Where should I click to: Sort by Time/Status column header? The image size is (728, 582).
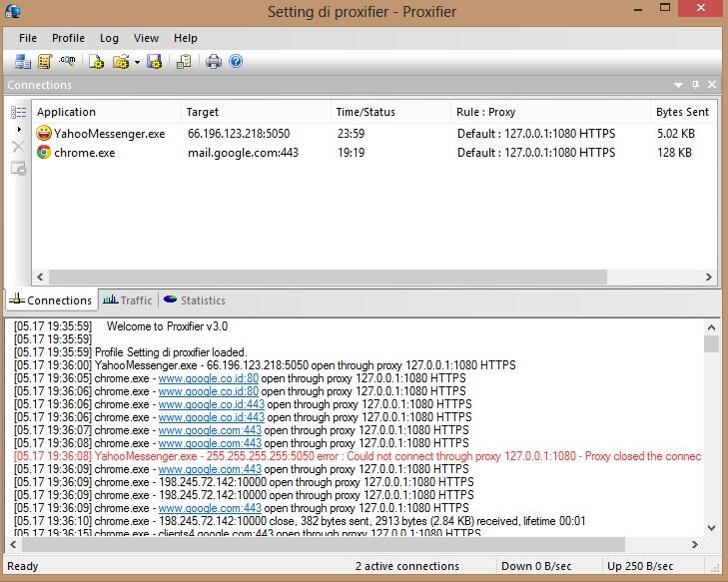point(390,112)
